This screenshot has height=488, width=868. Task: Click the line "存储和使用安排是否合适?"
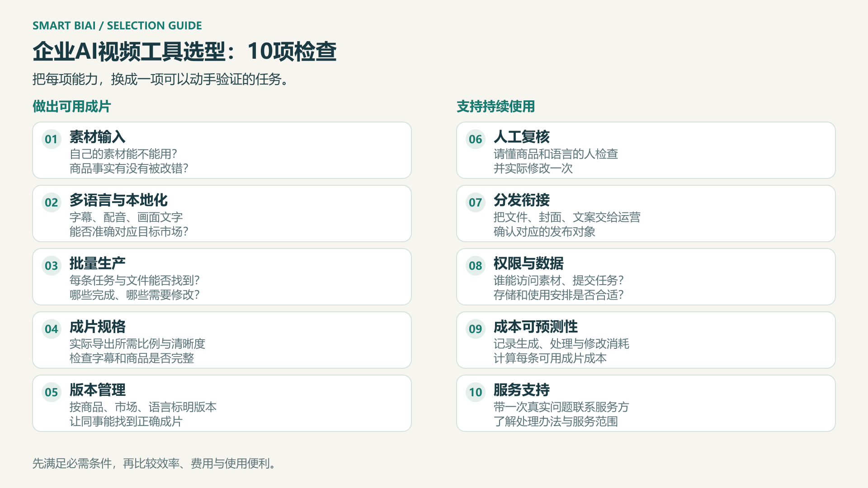(559, 295)
